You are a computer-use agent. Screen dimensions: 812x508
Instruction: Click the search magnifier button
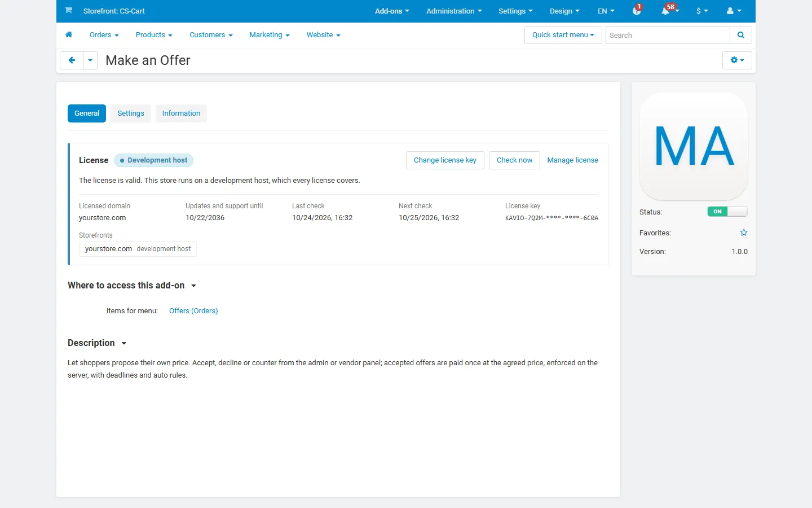click(741, 35)
